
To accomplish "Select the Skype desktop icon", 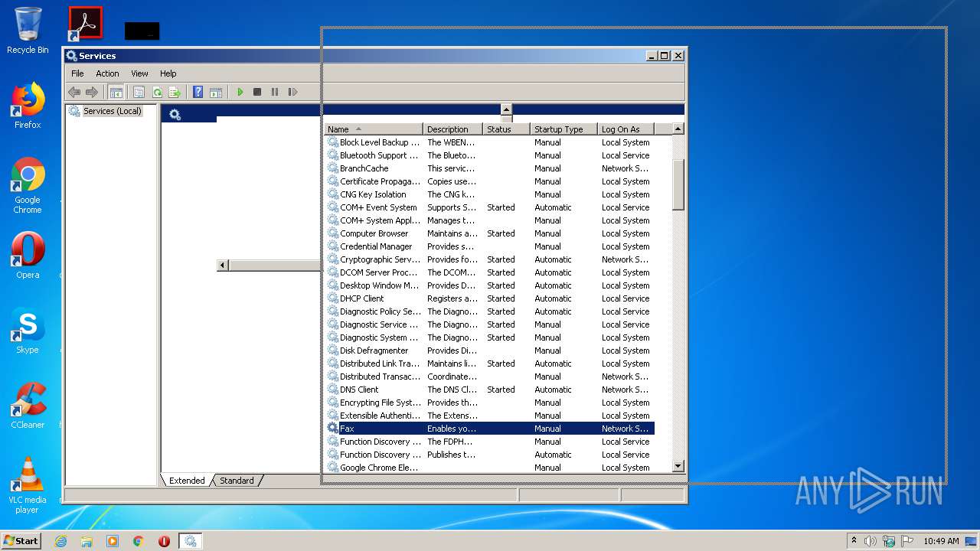I will coord(28,331).
